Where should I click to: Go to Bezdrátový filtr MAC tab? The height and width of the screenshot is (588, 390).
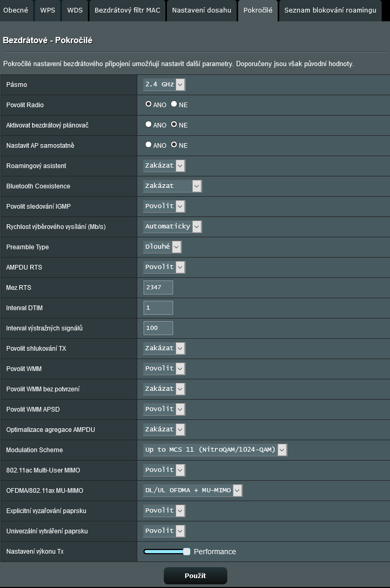pyautogui.click(x=127, y=10)
